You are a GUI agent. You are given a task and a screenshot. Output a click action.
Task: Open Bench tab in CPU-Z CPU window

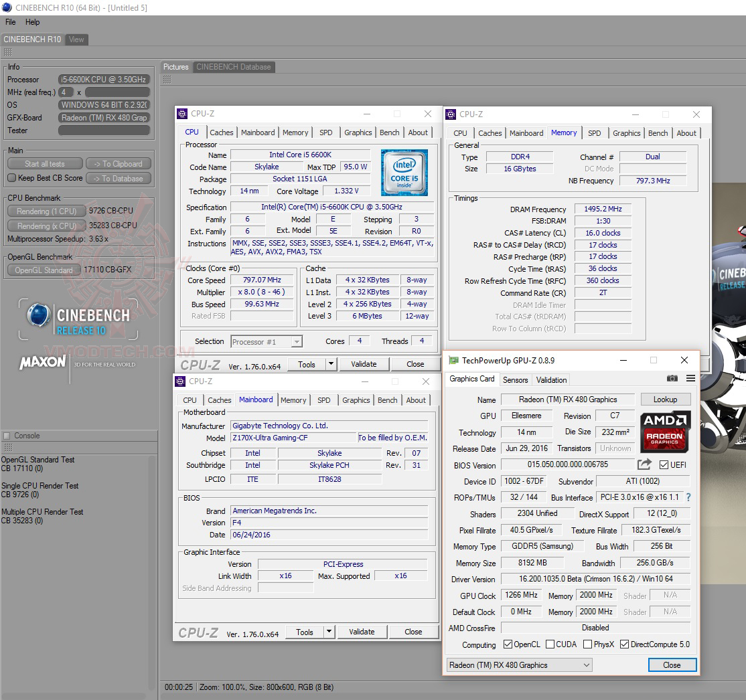(389, 133)
